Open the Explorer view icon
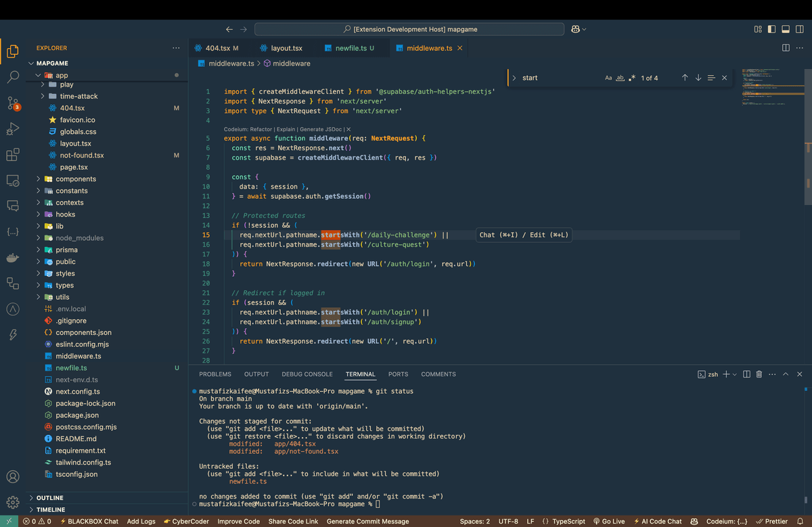This screenshot has height=527, width=812. point(12,51)
